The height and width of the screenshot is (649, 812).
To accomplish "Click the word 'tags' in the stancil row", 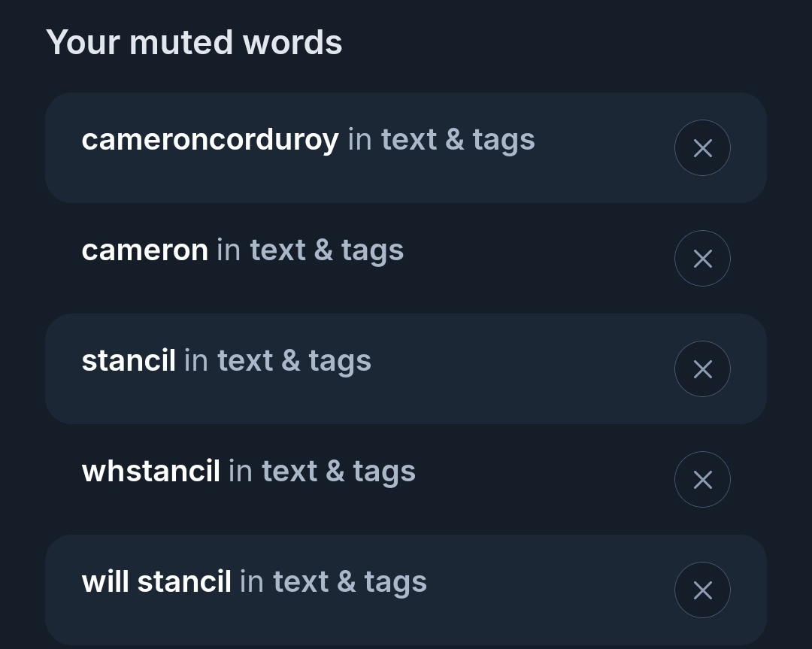I will pos(339,362).
